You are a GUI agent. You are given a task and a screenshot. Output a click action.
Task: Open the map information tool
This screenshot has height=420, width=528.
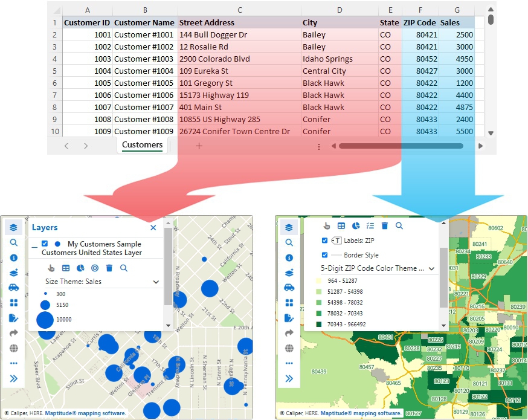pyautogui.click(x=13, y=257)
